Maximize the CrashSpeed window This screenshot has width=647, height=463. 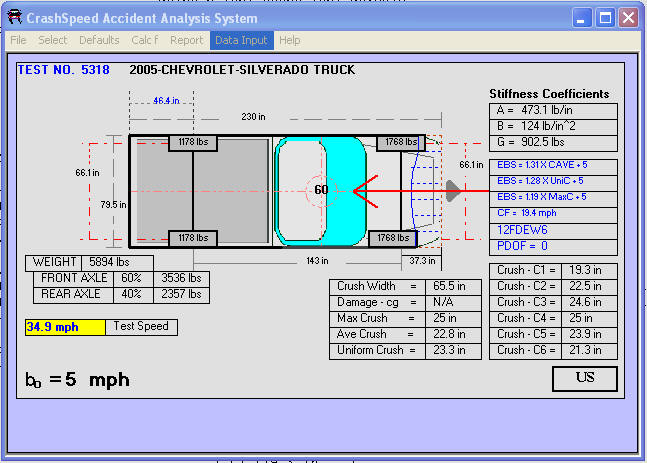click(x=605, y=17)
